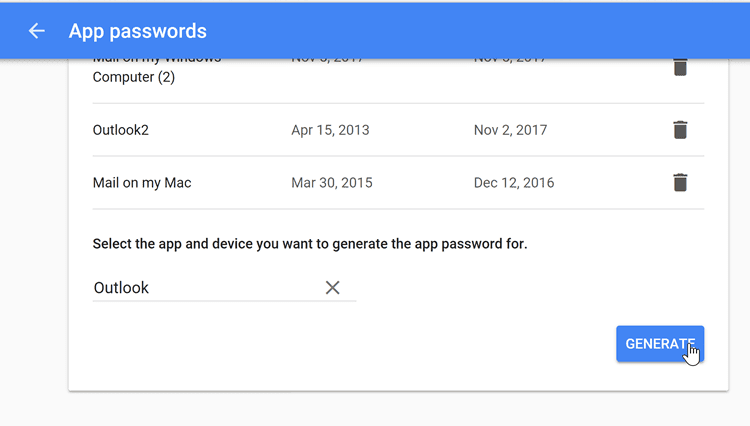Click the Nov 2, 2017 last used date
The height and width of the screenshot is (426, 750).
[510, 130]
